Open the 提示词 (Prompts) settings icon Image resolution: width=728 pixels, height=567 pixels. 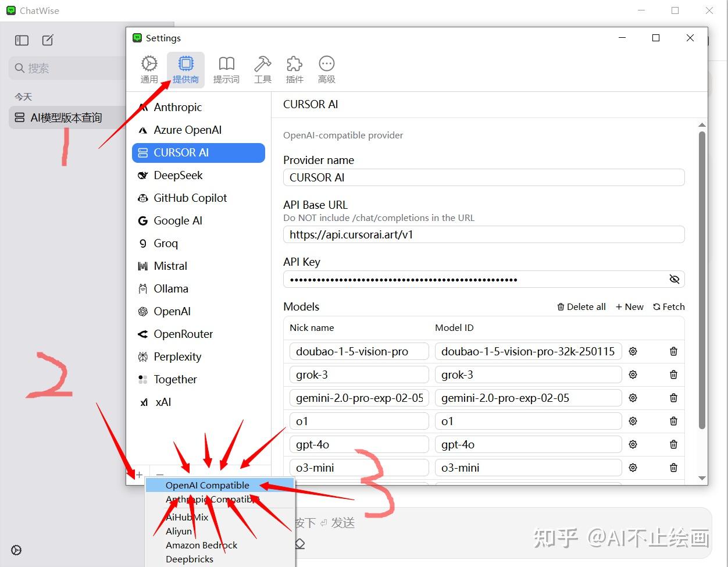(x=226, y=69)
